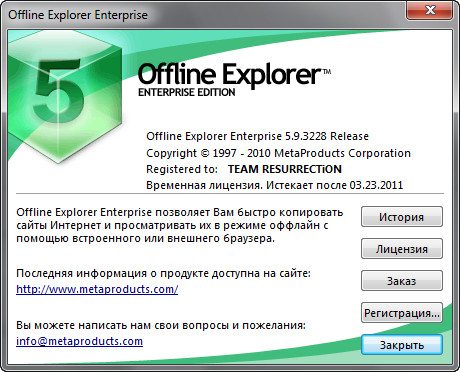Viewport: 460px width, 372px height.
Task: Click the 'Registered to:' label
Action: coord(182,169)
